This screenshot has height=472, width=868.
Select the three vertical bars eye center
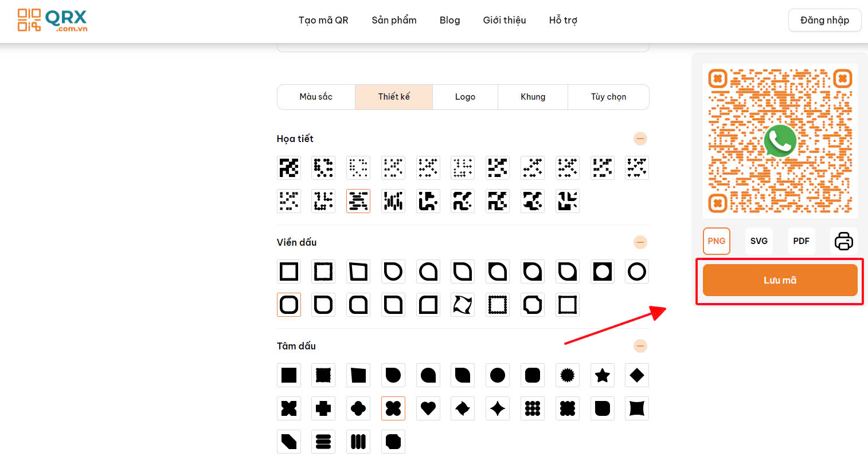358,442
